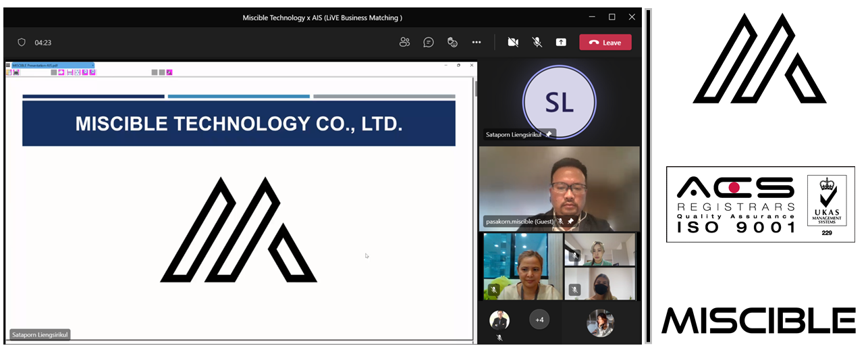
Task: Leave the meeting
Action: pos(605,42)
